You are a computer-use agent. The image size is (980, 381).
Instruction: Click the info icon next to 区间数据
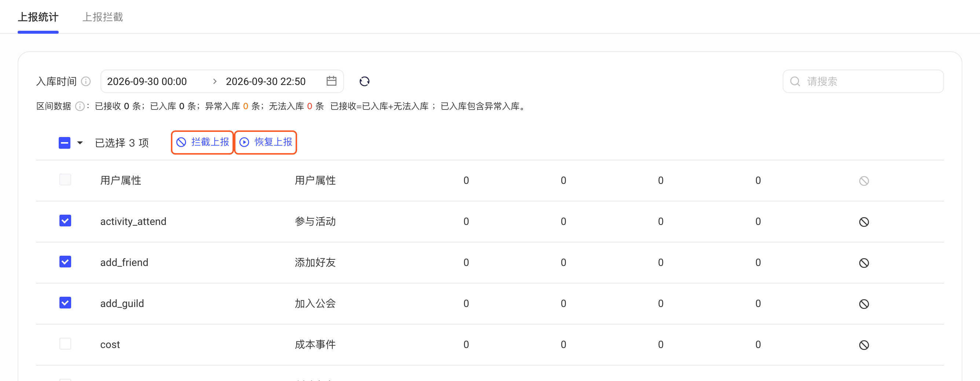click(x=80, y=106)
